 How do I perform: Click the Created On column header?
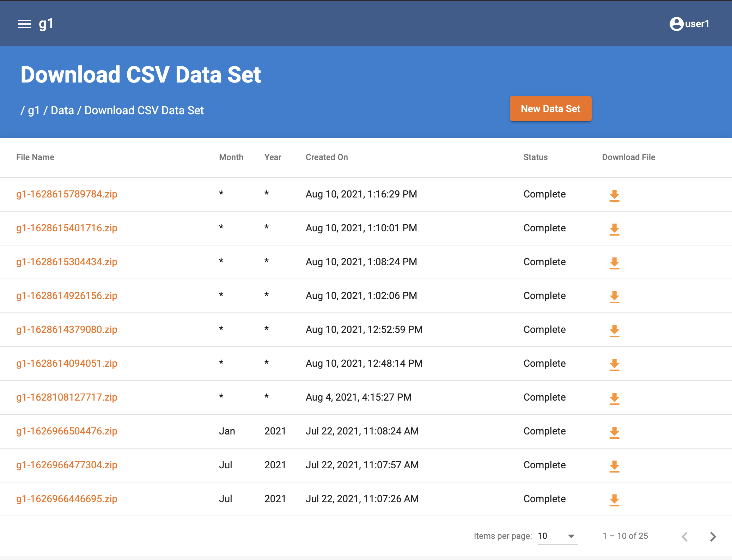point(327,157)
